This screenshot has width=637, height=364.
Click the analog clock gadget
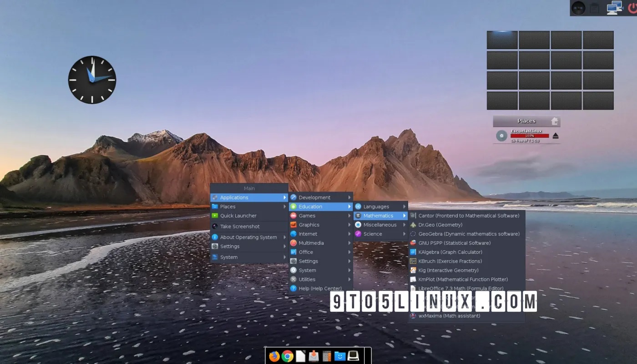coord(92,80)
